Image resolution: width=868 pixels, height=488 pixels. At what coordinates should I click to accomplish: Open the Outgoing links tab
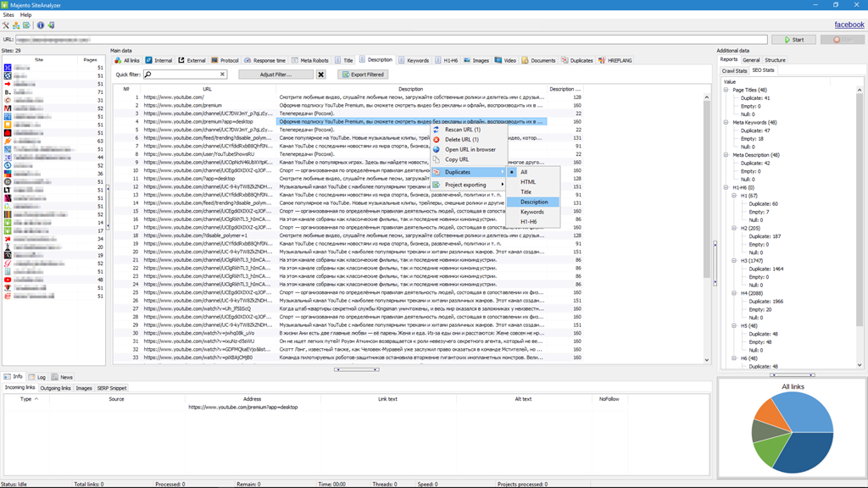pyautogui.click(x=55, y=388)
